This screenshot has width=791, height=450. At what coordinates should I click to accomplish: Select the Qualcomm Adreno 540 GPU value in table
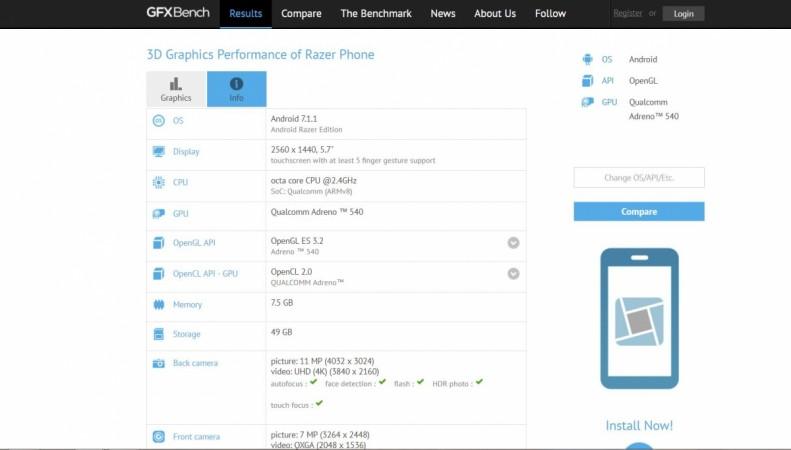(317, 212)
